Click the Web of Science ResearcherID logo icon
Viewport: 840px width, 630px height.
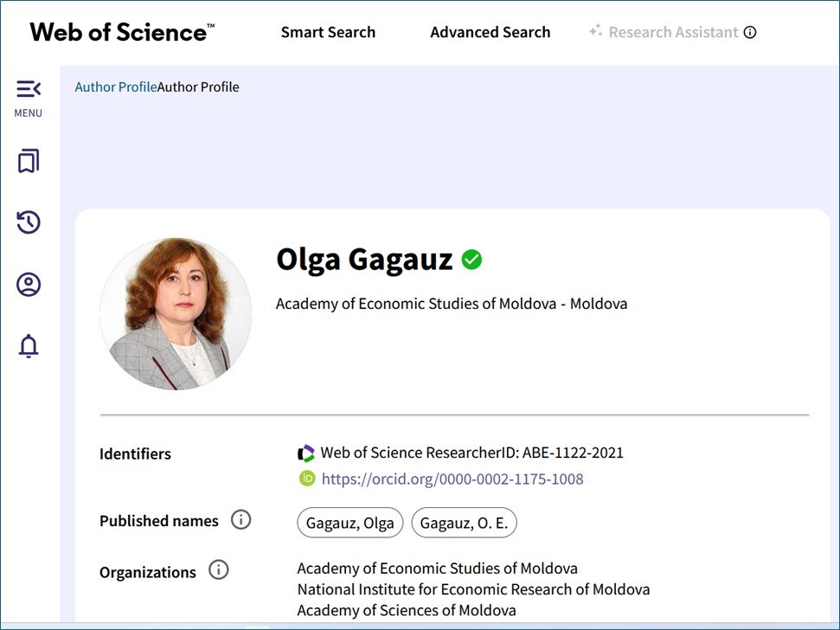tap(306, 453)
